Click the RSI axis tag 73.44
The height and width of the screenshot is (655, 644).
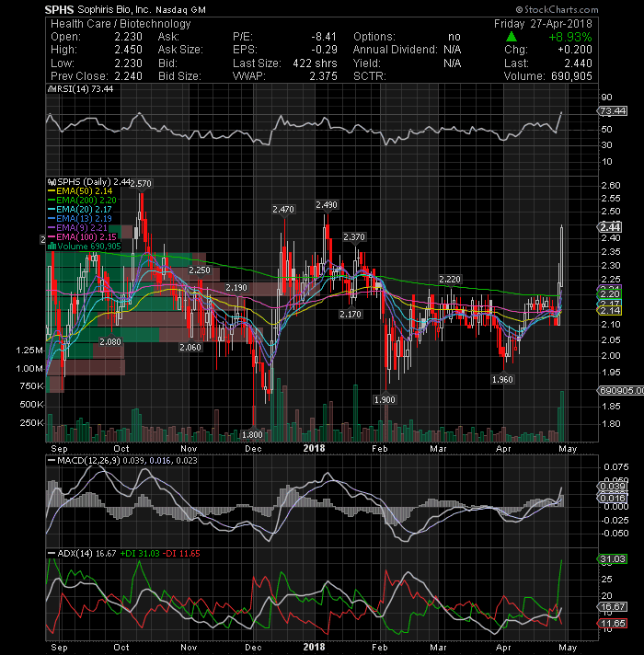coord(612,111)
